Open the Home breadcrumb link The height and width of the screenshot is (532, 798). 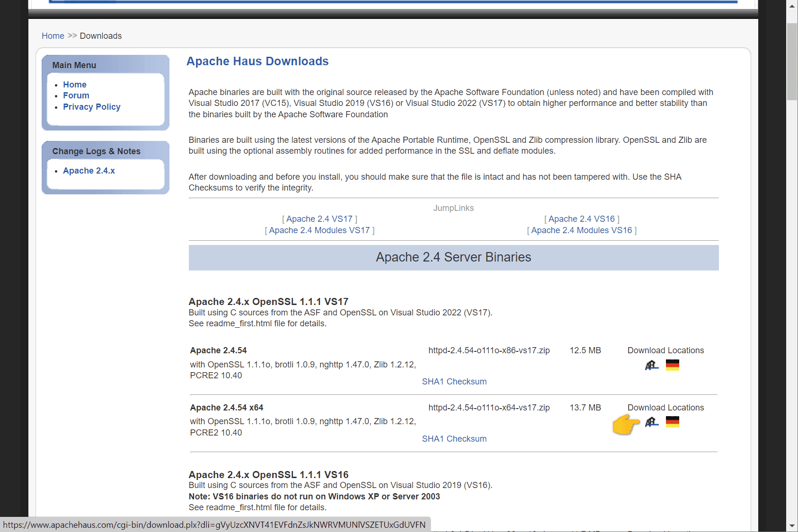click(x=53, y=36)
